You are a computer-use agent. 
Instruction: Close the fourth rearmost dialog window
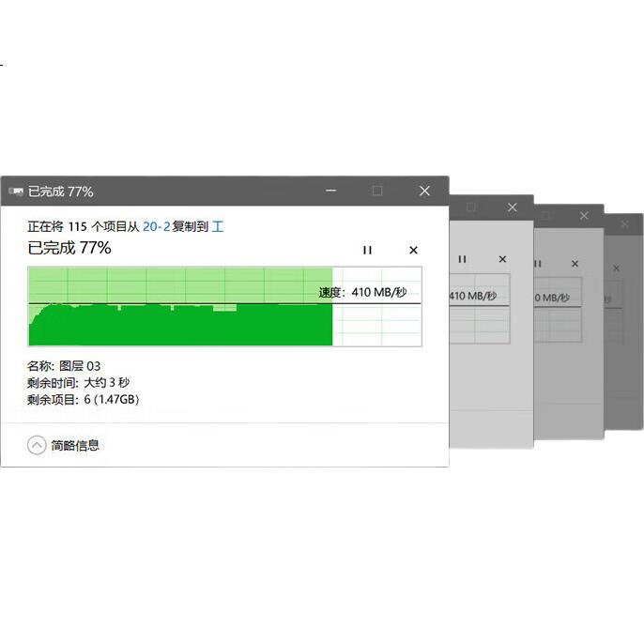coord(624,223)
